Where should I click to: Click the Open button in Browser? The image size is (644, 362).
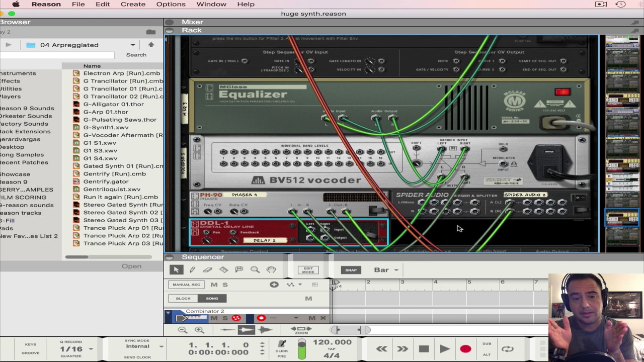(x=132, y=266)
